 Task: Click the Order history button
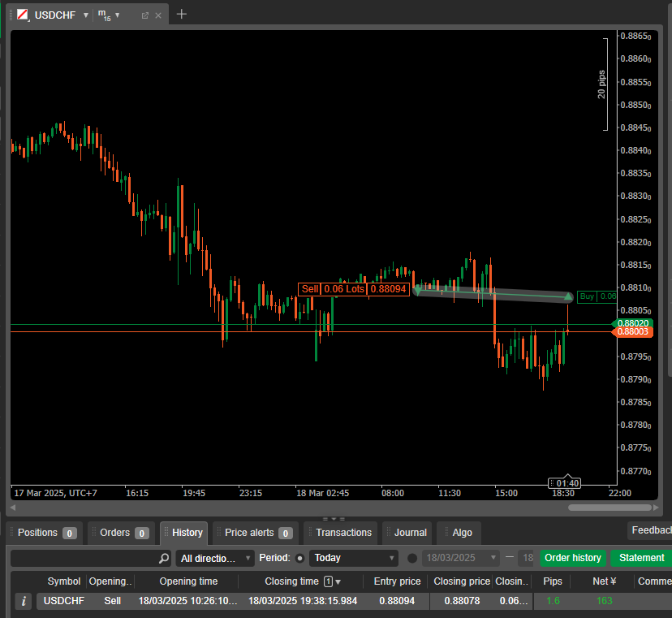tap(573, 558)
